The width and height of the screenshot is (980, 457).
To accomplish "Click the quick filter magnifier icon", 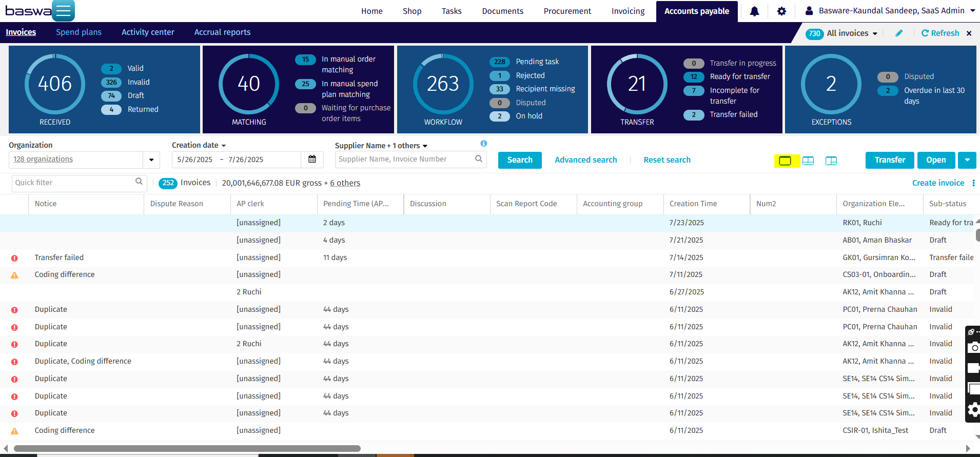I will point(139,182).
